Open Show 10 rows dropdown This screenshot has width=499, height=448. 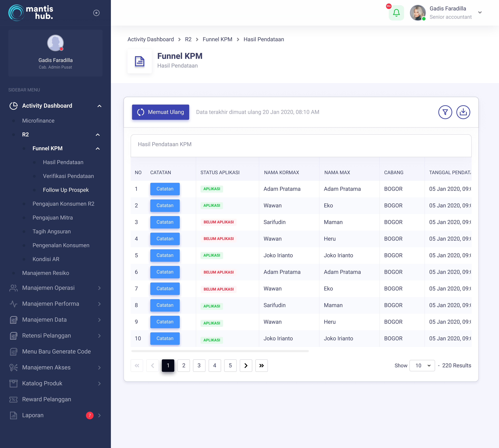[422, 365]
